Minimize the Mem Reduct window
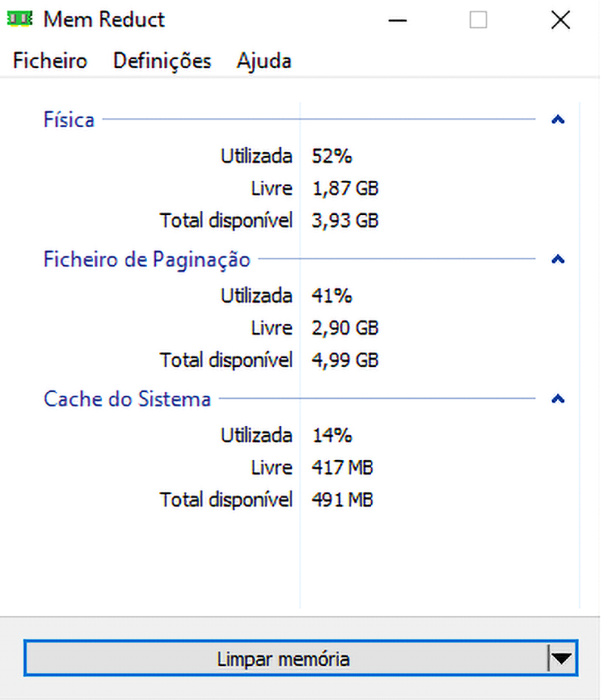Viewport: 601px width, 700px height. tap(397, 20)
